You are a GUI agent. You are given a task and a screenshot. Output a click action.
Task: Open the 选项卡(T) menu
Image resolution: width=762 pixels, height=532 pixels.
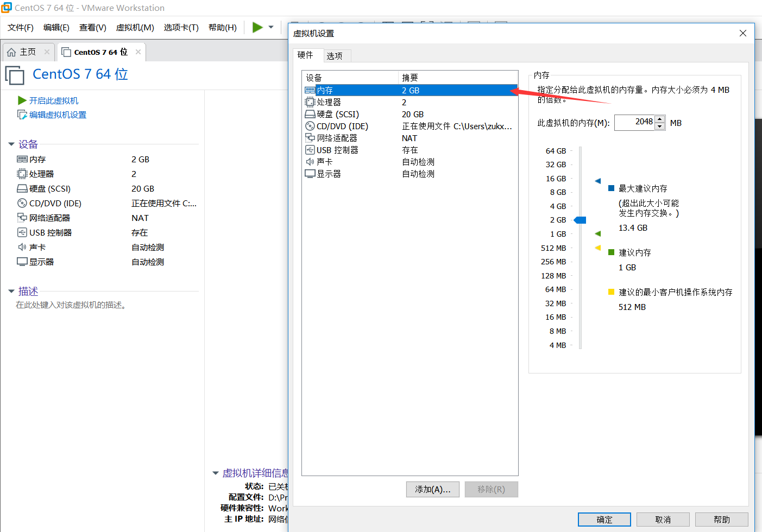click(x=181, y=28)
